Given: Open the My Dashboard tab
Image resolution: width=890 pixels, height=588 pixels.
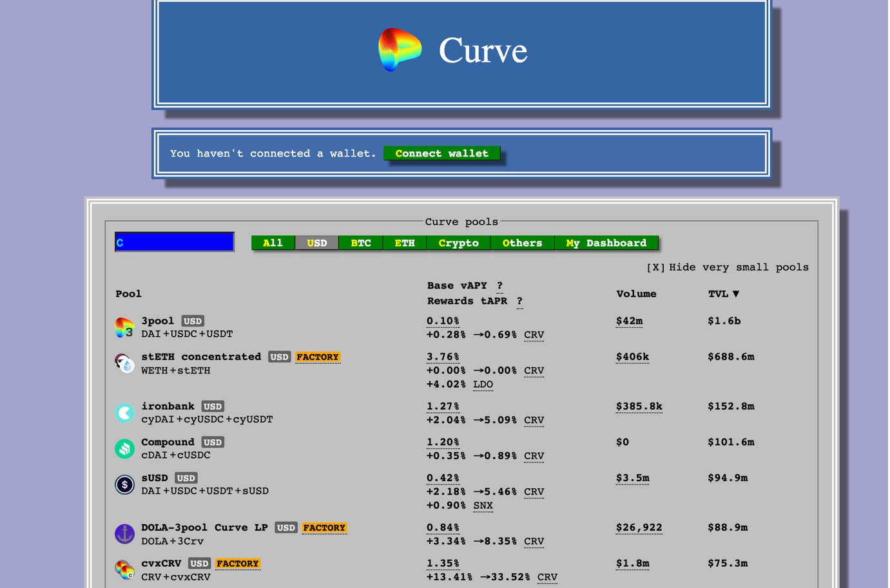Looking at the screenshot, I should [x=606, y=243].
